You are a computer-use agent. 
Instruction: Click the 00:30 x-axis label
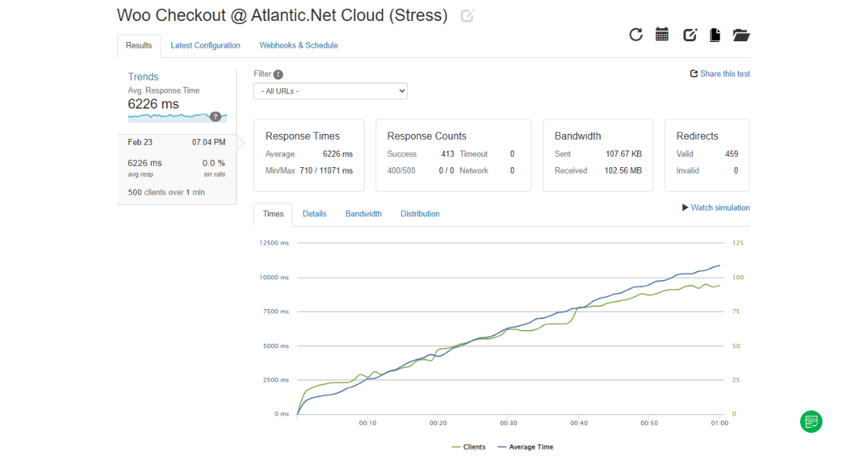508,423
